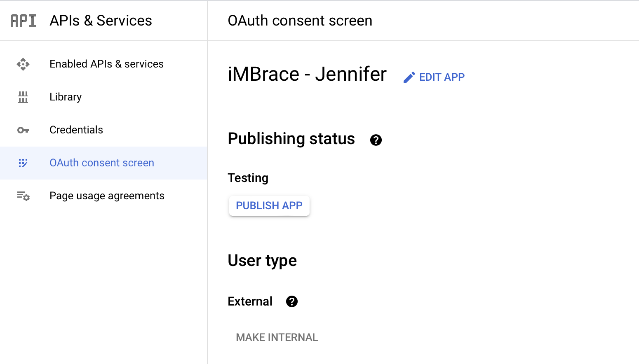Click the OAuth consent screen sidebar icon
This screenshot has height=364, width=639.
click(x=23, y=163)
